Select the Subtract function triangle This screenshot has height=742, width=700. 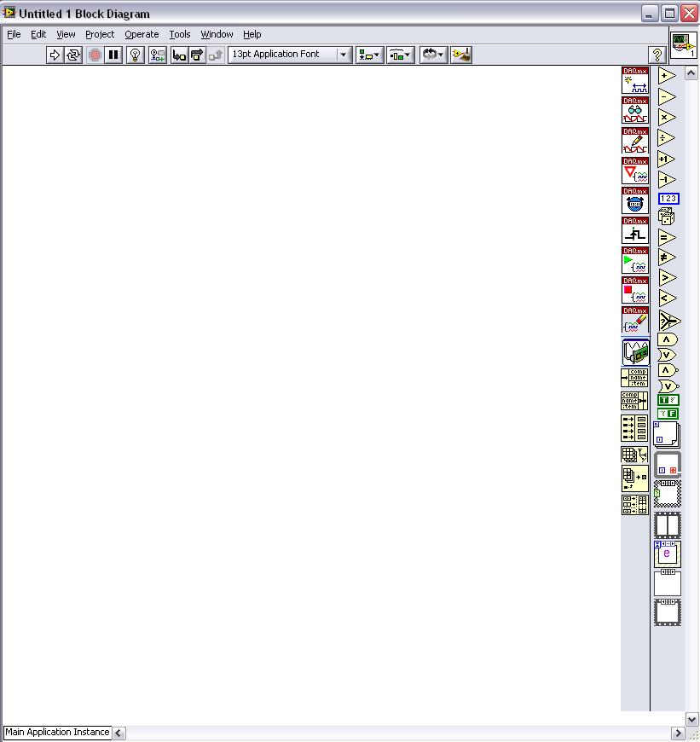click(x=667, y=97)
